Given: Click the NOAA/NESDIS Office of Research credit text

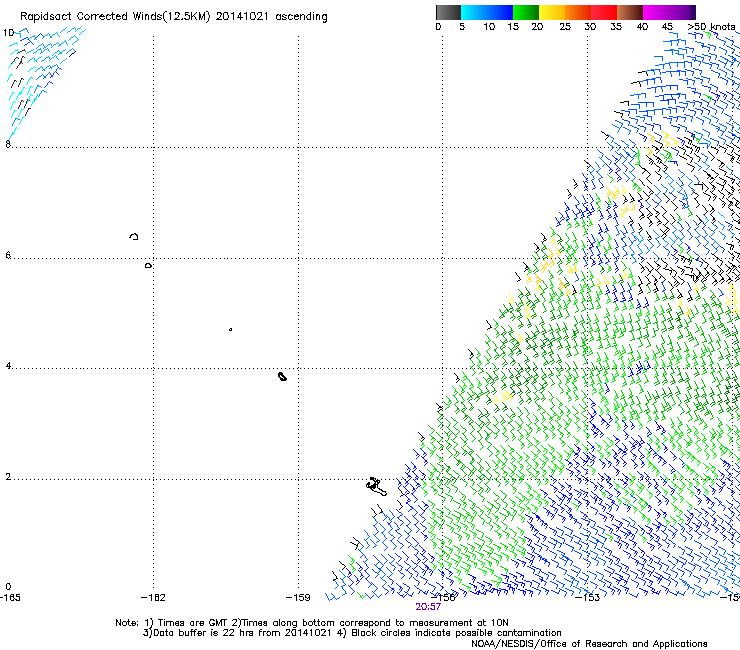Looking at the screenshot, I should [x=589, y=644].
